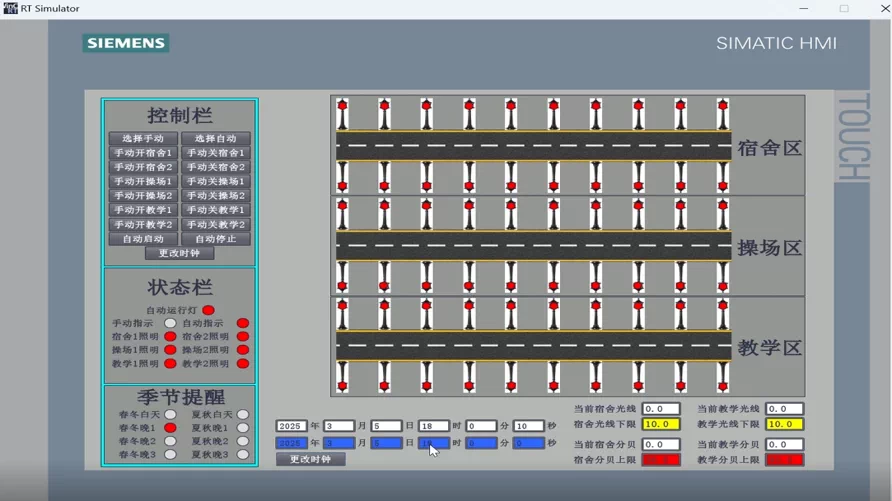Screen dimensions: 892x501
Task: Click the yellow 教学光线下限 value field
Action: click(x=784, y=424)
